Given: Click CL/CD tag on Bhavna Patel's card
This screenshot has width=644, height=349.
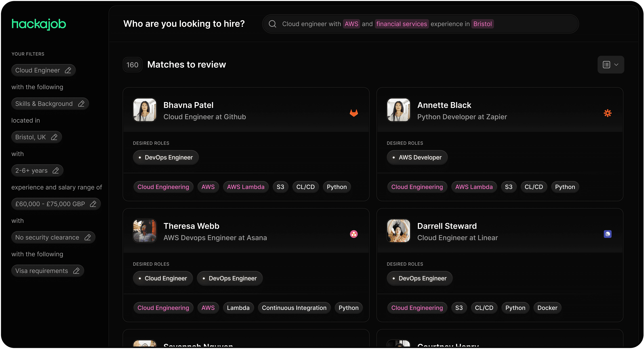Looking at the screenshot, I should (306, 187).
